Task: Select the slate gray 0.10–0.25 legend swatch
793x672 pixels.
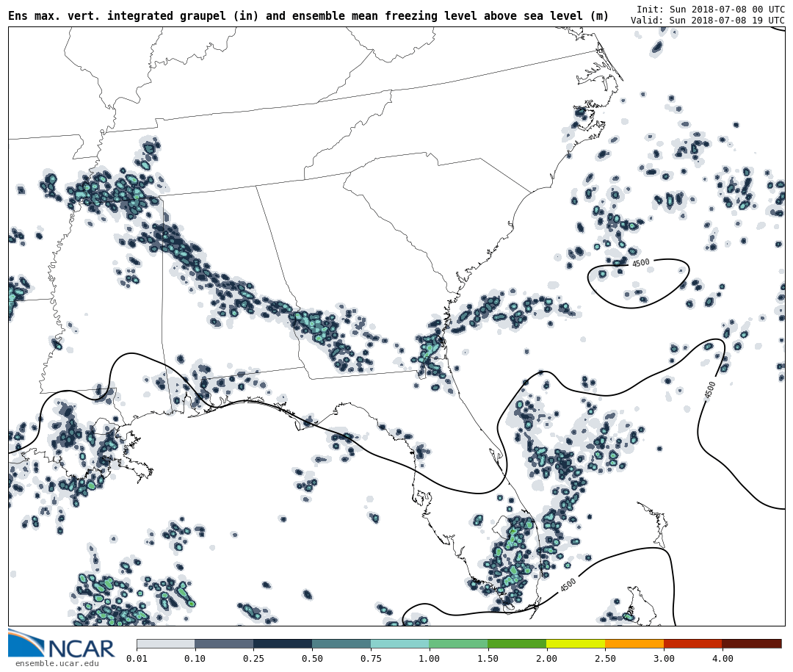Action: click(x=224, y=643)
